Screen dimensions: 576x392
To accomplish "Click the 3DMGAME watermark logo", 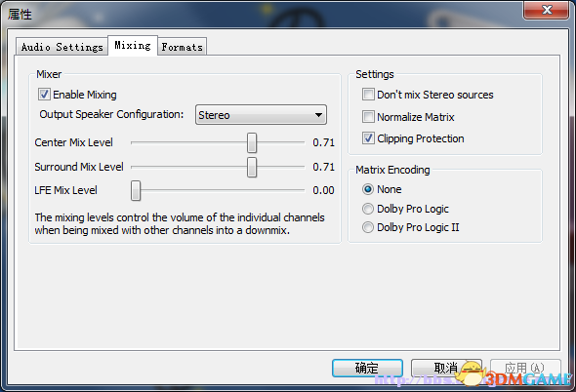I will [514, 375].
